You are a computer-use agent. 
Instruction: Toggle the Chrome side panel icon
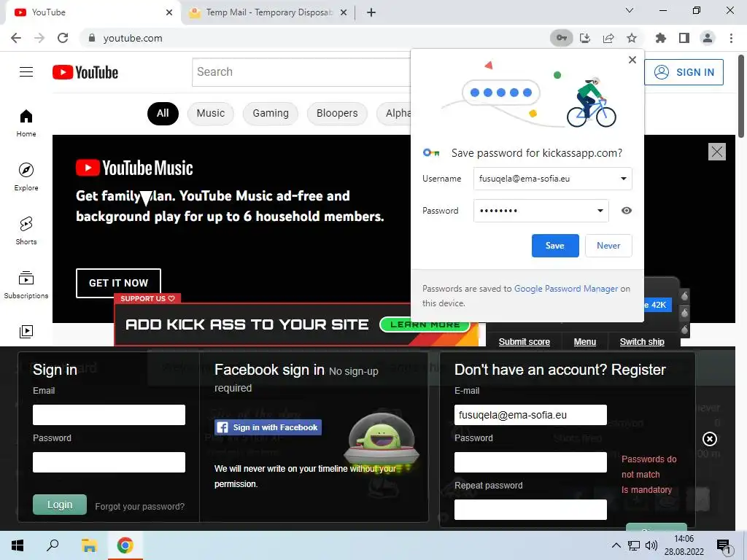click(x=684, y=38)
